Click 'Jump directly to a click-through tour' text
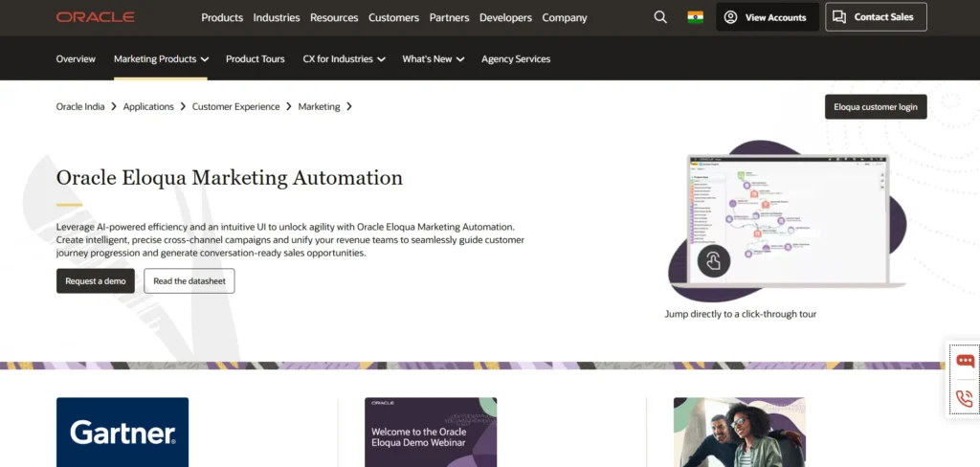Image resolution: width=980 pixels, height=467 pixels. [741, 314]
